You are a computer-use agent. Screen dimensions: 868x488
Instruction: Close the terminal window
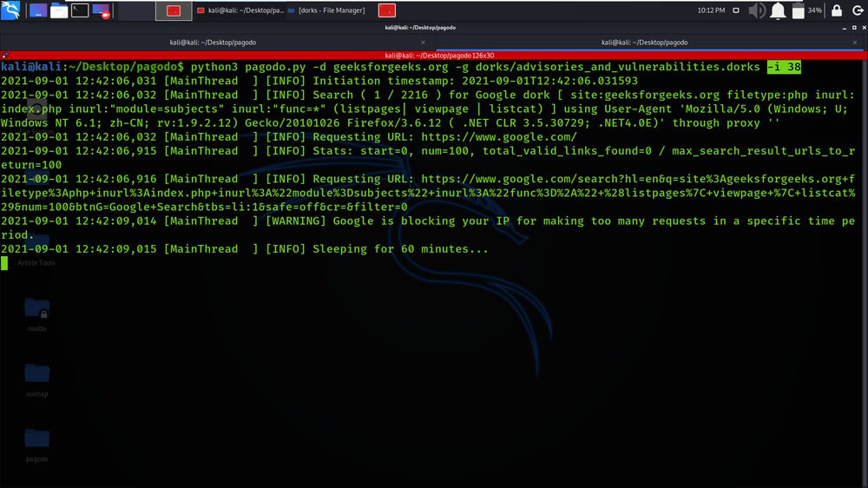point(864,28)
